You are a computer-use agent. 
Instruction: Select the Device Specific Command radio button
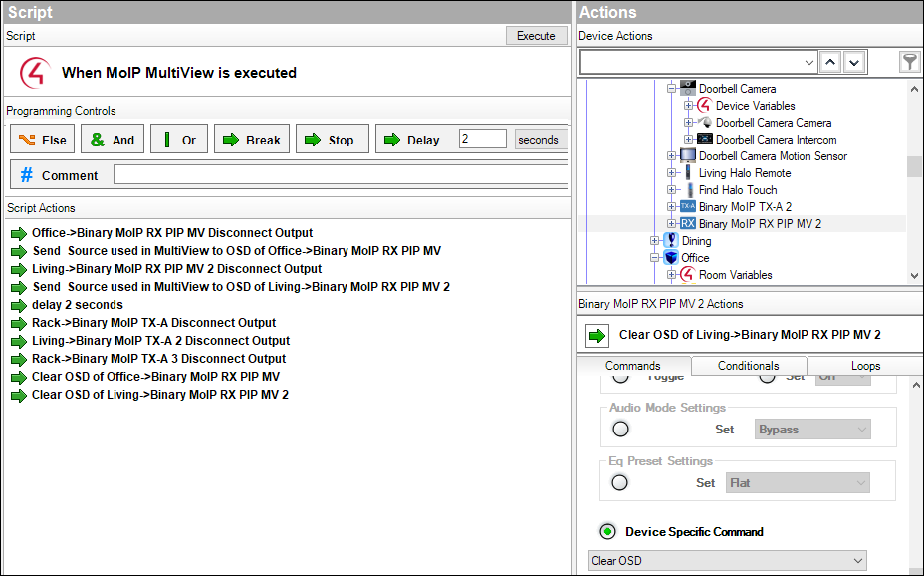click(x=607, y=532)
